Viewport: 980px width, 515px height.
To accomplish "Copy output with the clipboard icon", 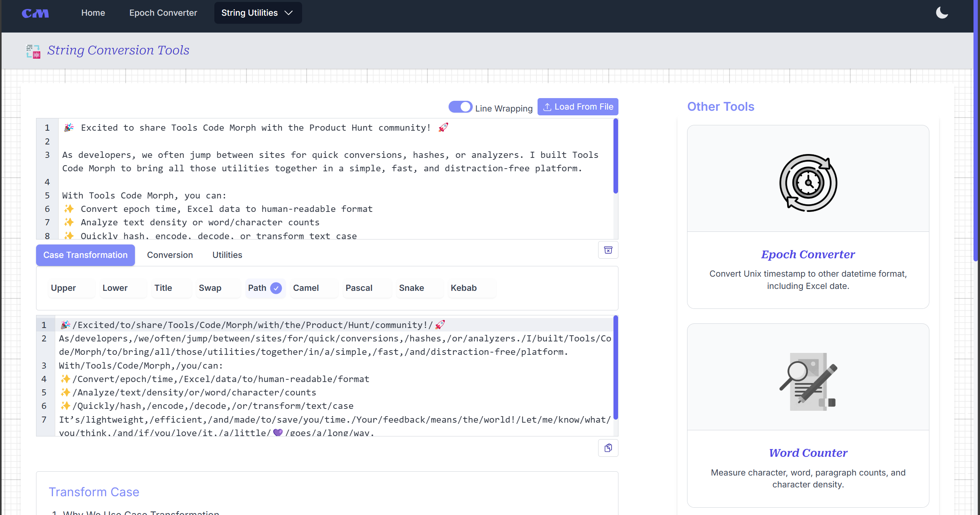I will point(608,448).
